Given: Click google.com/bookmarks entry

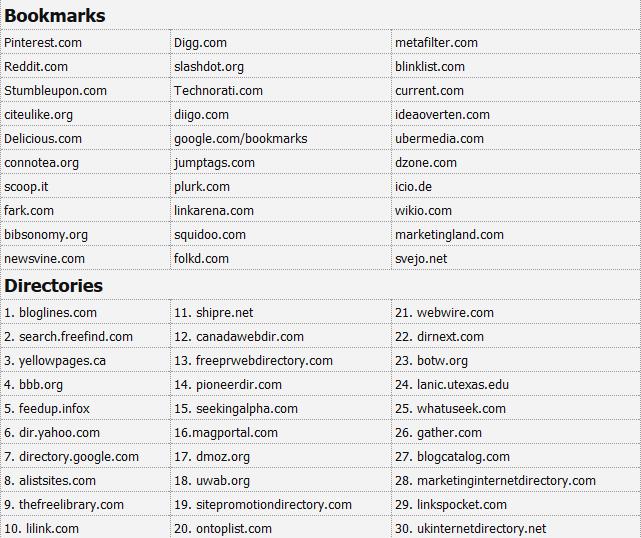Looking at the screenshot, I should [240, 139].
